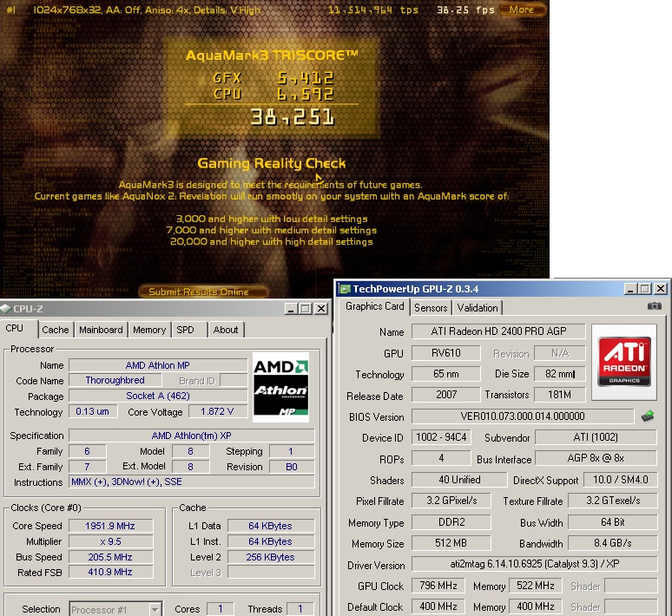
Task: Click the CPU Name field AMD Athlon MP
Action: 158,365
